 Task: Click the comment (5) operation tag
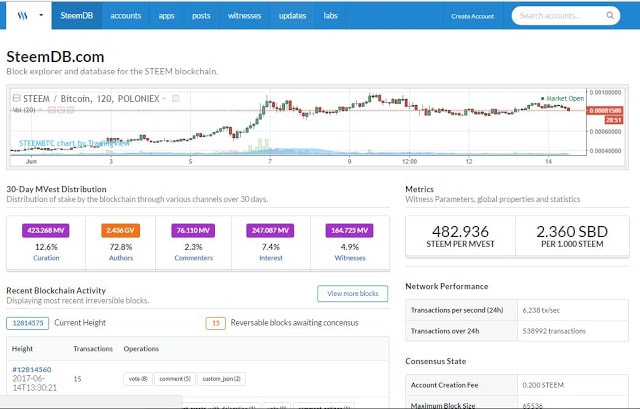[175, 379]
